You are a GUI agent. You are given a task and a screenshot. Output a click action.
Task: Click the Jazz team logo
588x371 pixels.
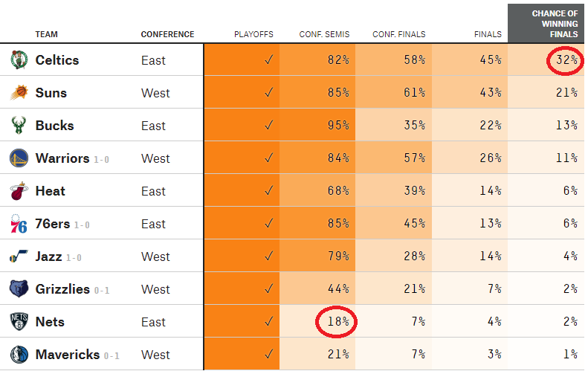[19, 257]
